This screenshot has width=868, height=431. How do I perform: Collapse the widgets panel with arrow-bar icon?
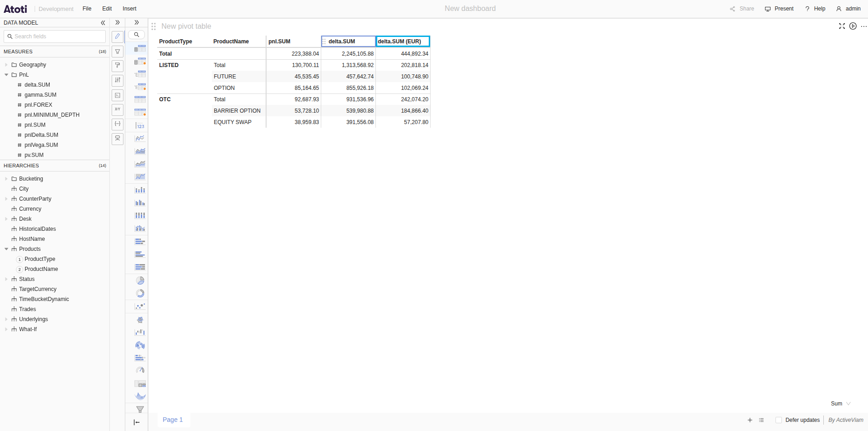click(x=137, y=422)
